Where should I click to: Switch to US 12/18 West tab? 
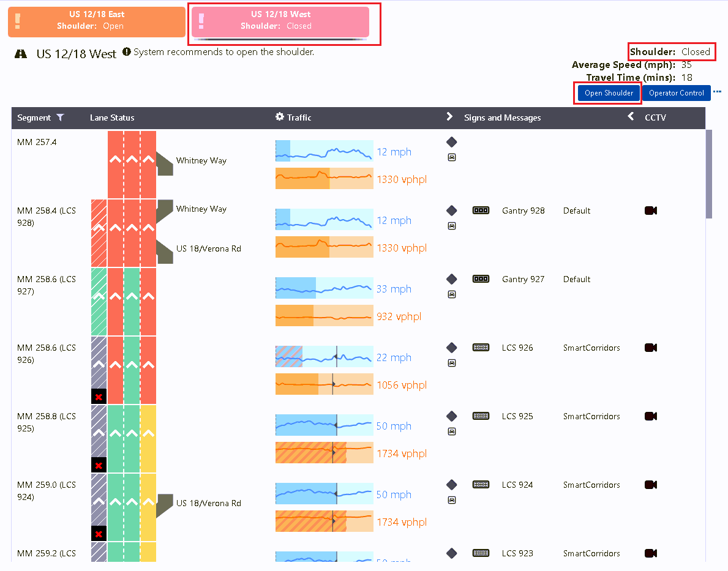280,21
